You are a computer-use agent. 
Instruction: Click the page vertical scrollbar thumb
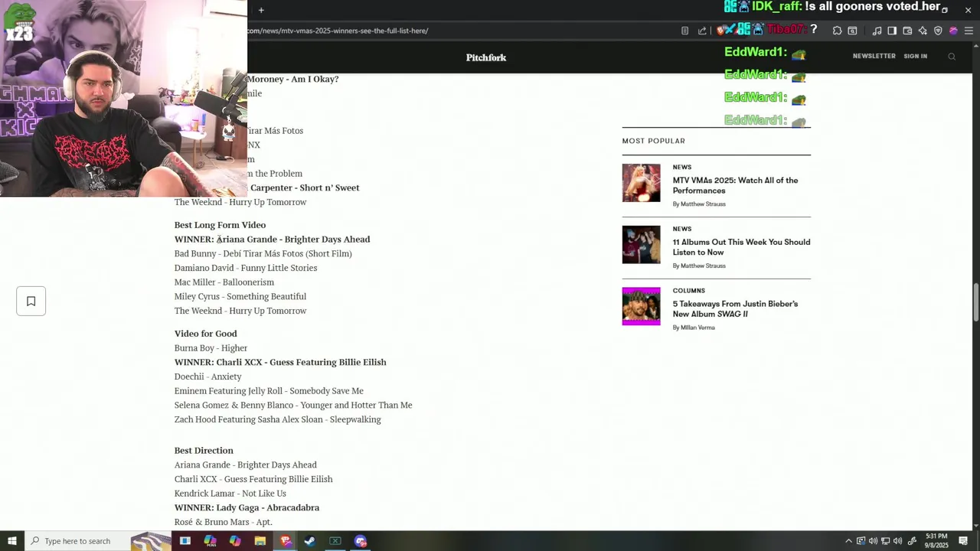975,302
